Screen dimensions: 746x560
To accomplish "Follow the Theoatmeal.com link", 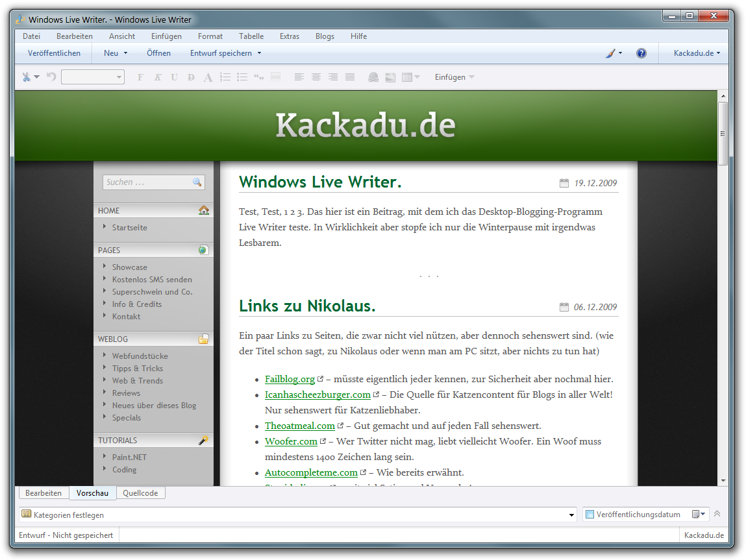I will pyautogui.click(x=300, y=426).
